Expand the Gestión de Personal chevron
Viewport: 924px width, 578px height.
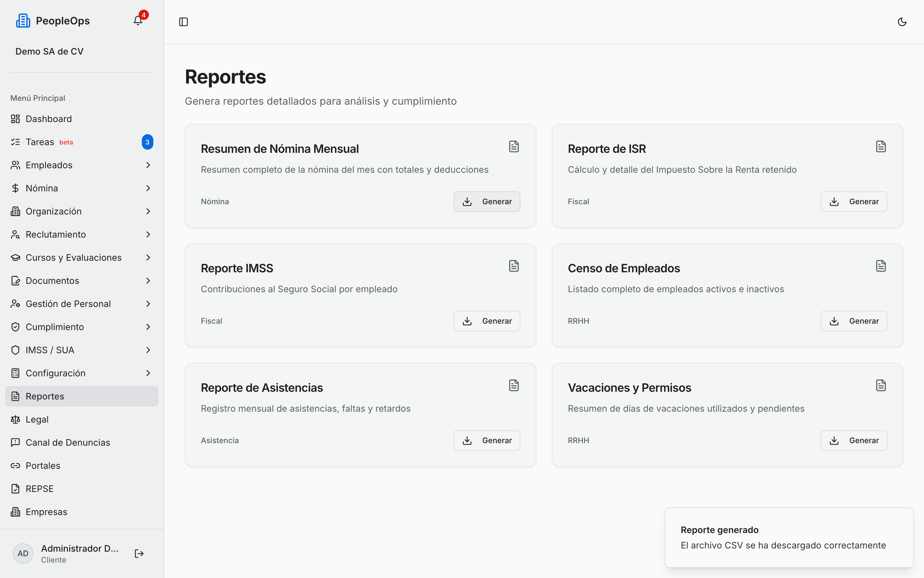(148, 304)
